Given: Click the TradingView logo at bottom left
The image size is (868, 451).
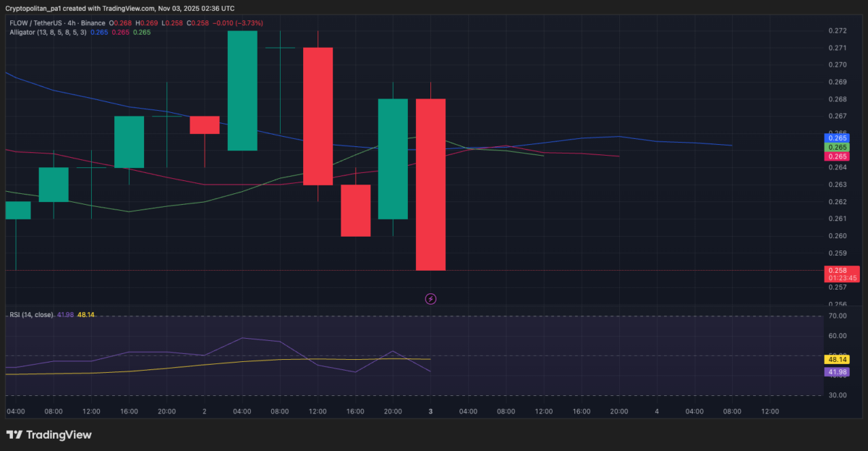Looking at the screenshot, I should pos(49,435).
